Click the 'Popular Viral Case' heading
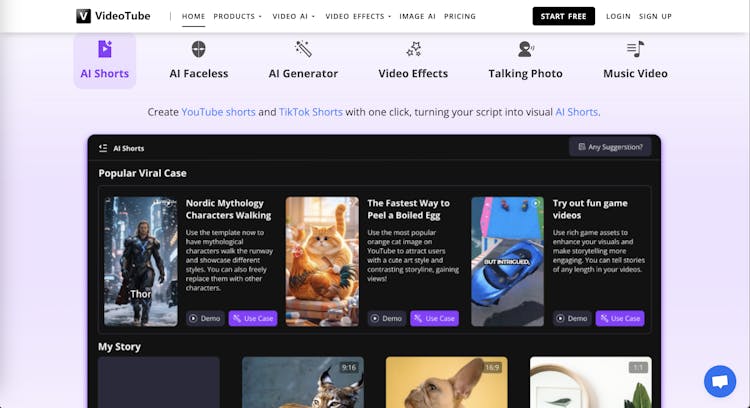Image resolution: width=750 pixels, height=408 pixels. (143, 173)
